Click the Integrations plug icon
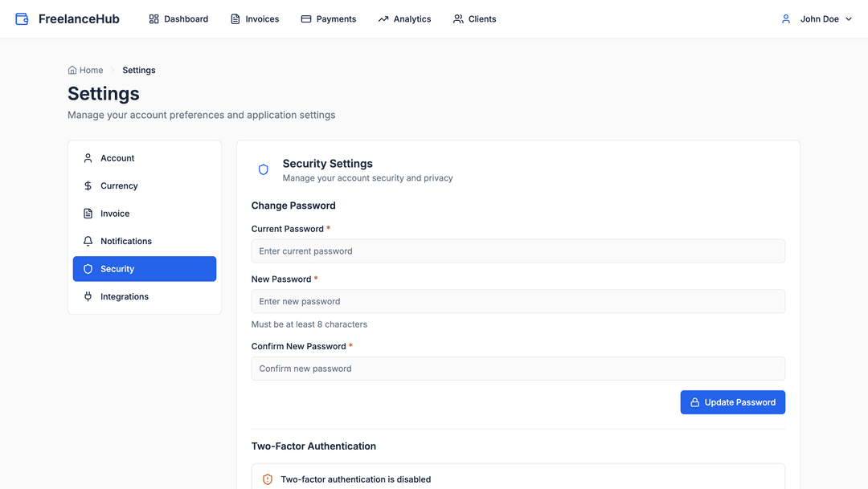 coord(88,296)
